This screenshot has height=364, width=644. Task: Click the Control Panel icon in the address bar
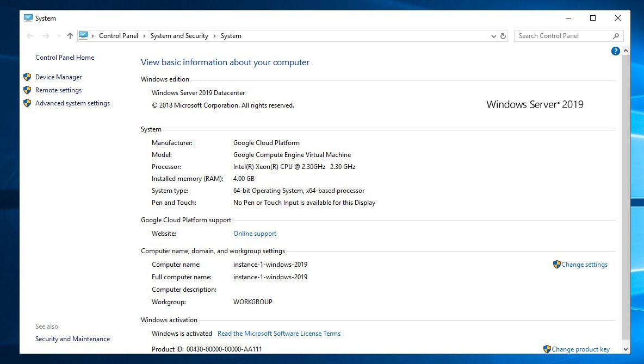pos(84,35)
